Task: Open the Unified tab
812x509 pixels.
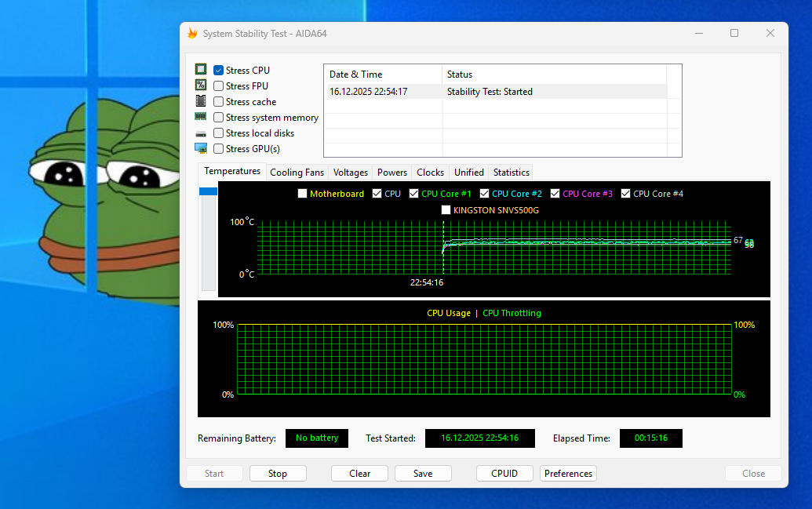Action: point(469,173)
